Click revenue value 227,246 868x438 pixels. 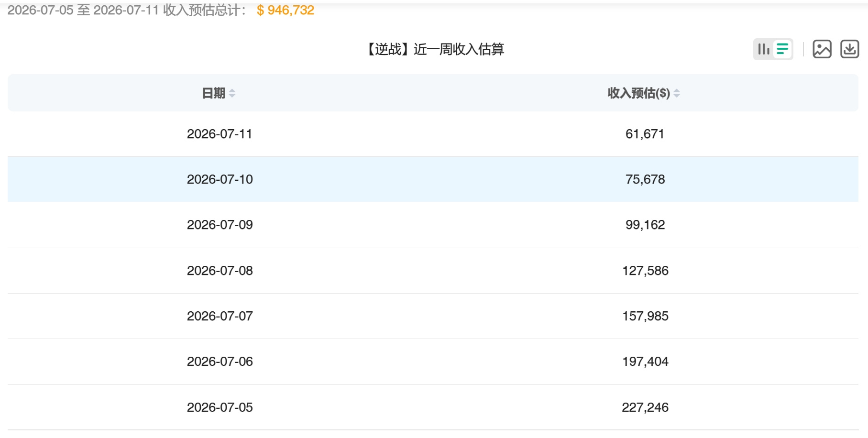tap(645, 407)
